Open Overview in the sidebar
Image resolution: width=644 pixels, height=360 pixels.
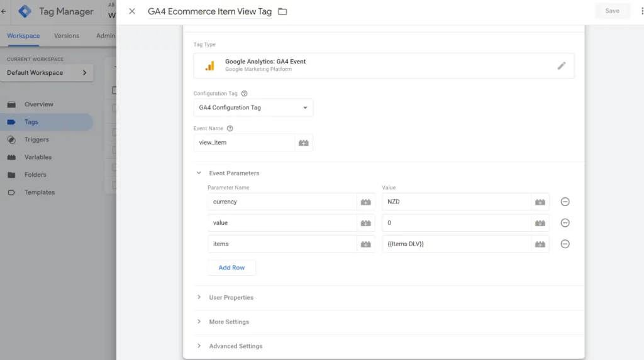point(38,104)
